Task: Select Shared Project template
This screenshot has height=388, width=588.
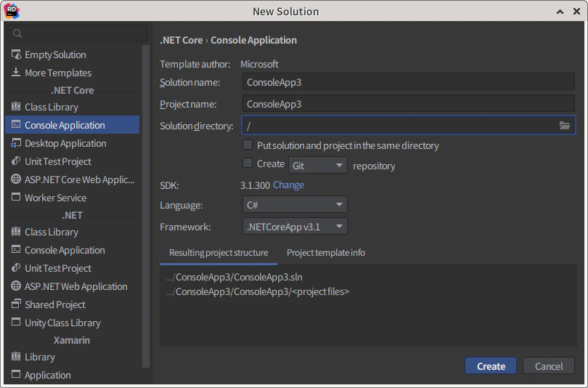Action: click(x=72, y=304)
